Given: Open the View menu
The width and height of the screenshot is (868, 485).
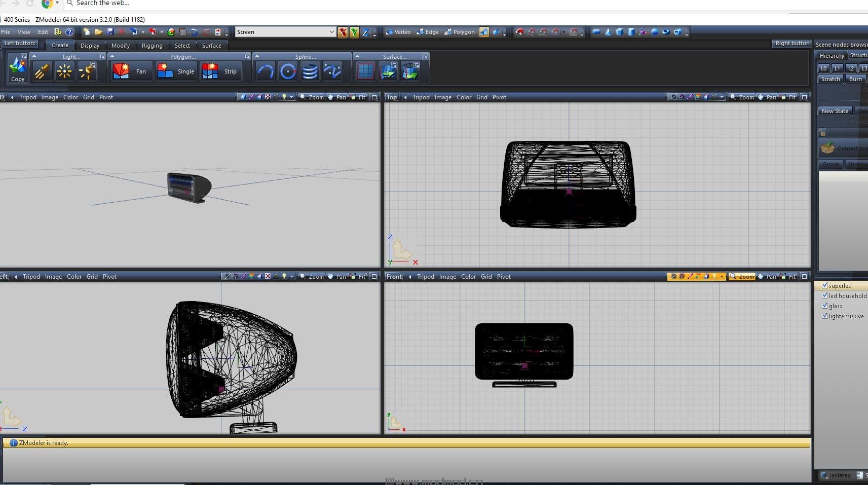Looking at the screenshot, I should point(24,32).
